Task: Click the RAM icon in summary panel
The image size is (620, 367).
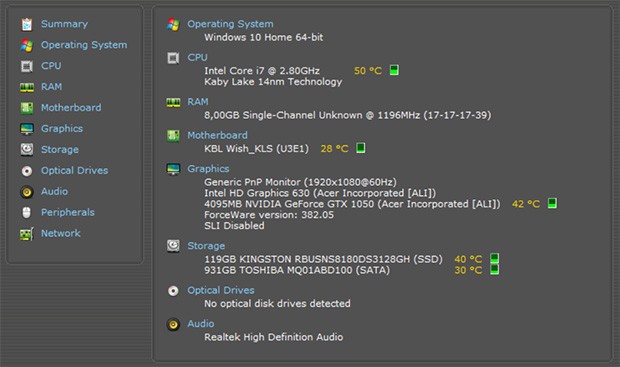Action: point(173,102)
